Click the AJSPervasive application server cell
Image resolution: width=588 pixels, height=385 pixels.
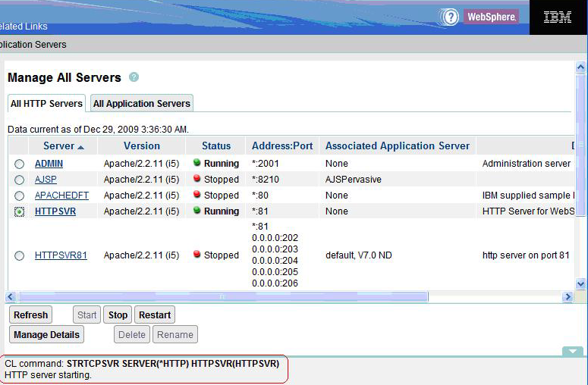tap(354, 180)
